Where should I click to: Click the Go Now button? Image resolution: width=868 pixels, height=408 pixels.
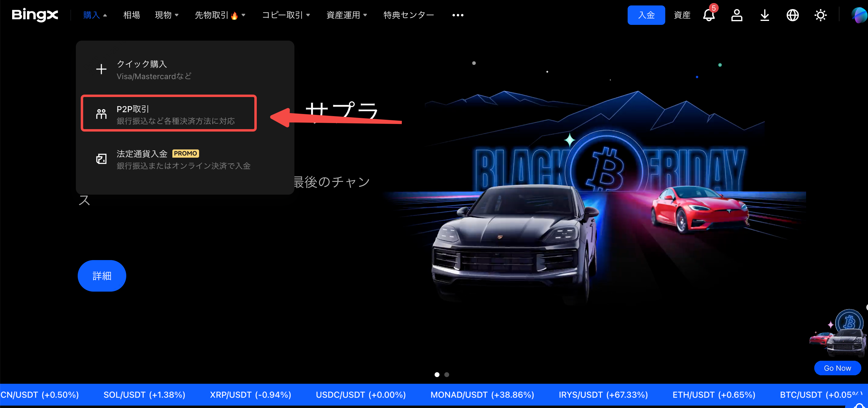point(837,368)
